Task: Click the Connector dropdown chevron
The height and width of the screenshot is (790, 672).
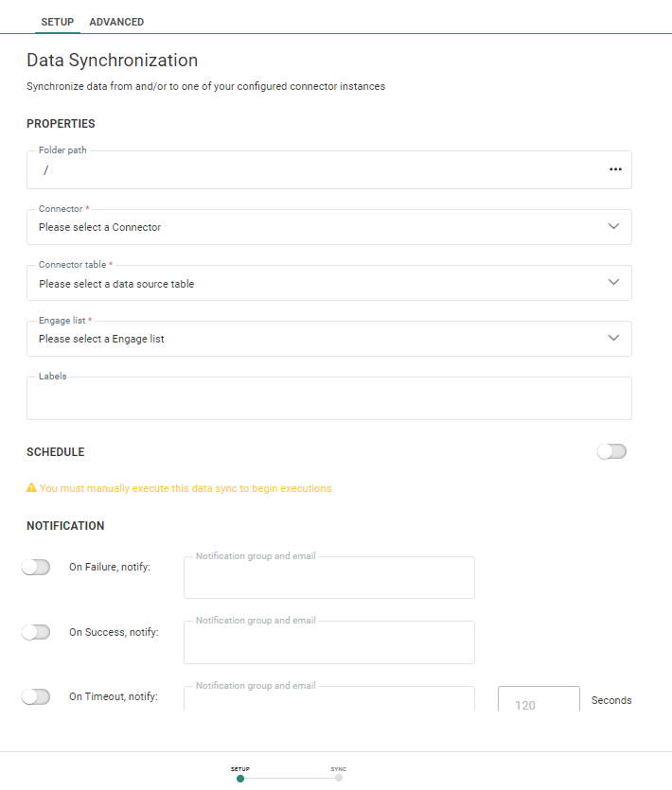Action: [616, 227]
